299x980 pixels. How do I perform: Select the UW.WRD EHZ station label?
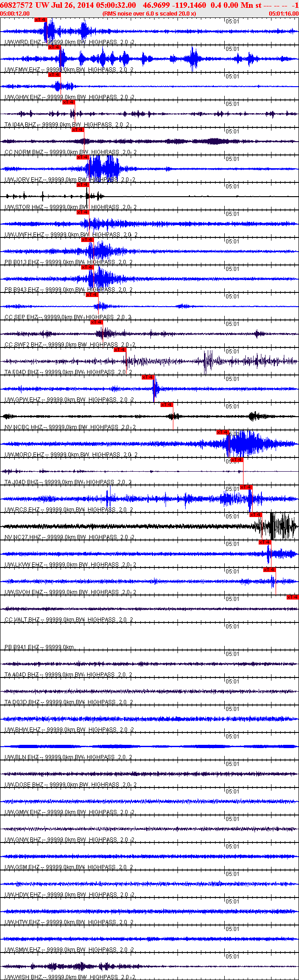click(x=69, y=42)
